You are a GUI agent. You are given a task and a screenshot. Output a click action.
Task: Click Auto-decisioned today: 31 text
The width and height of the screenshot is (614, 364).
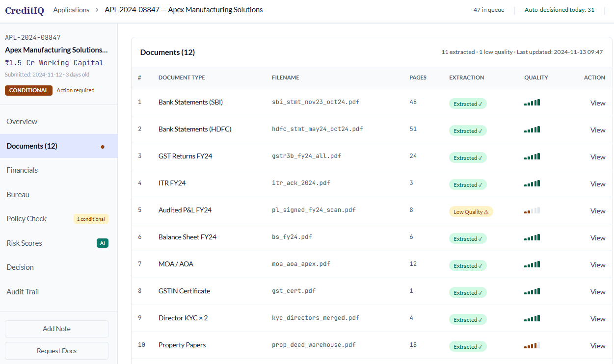pyautogui.click(x=560, y=10)
